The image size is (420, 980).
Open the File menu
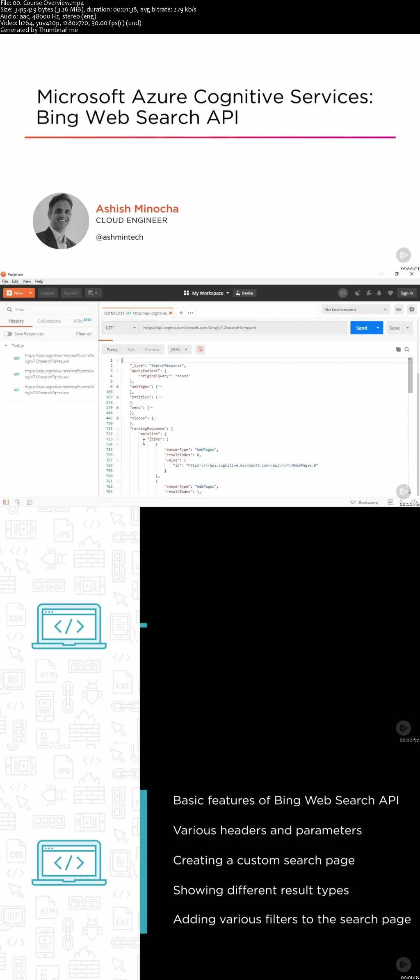coord(5,281)
